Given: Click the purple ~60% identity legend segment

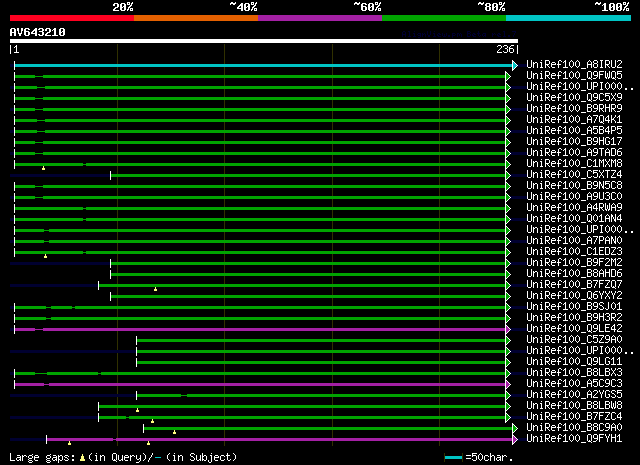Looking at the screenshot, I should click(x=320, y=18).
